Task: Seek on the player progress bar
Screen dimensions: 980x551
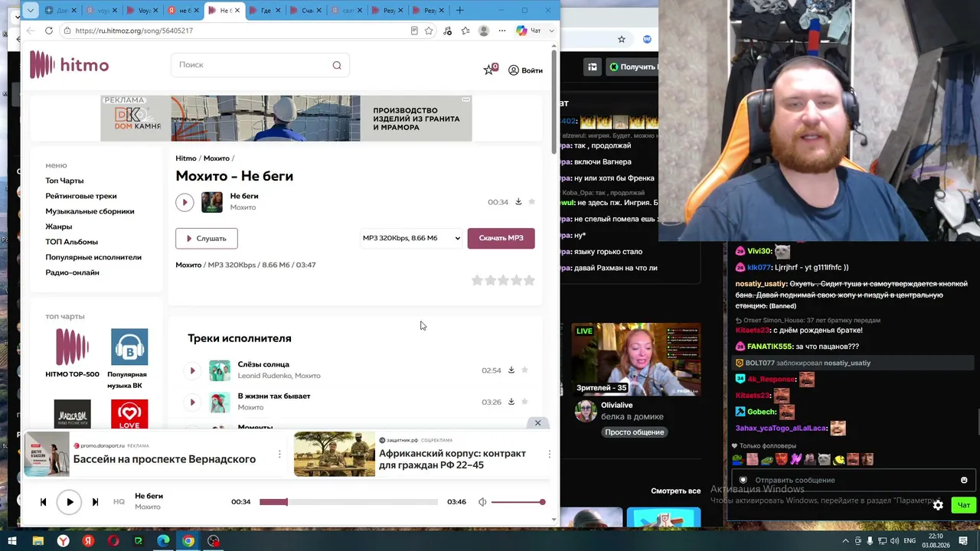Action: [x=348, y=502]
